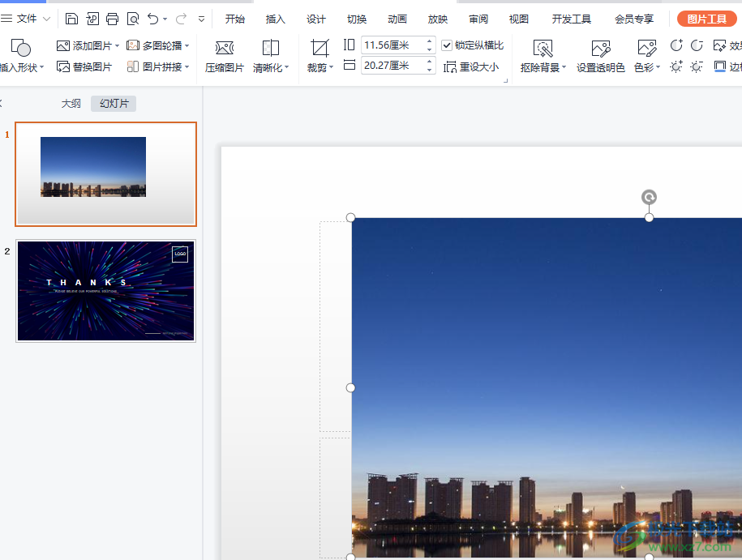Click 重设大小 button

471,66
